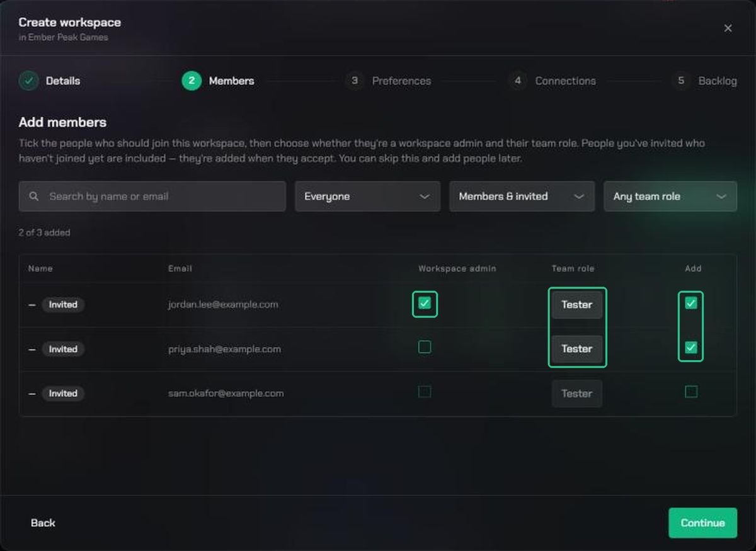Tick workspace admin for priya.shah@example.com

click(425, 347)
